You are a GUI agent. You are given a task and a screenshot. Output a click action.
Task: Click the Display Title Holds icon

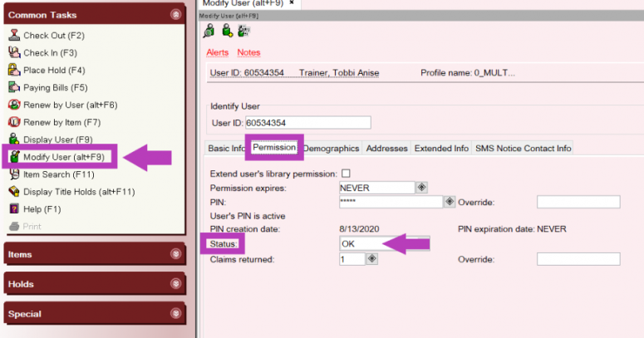pyautogui.click(x=14, y=191)
